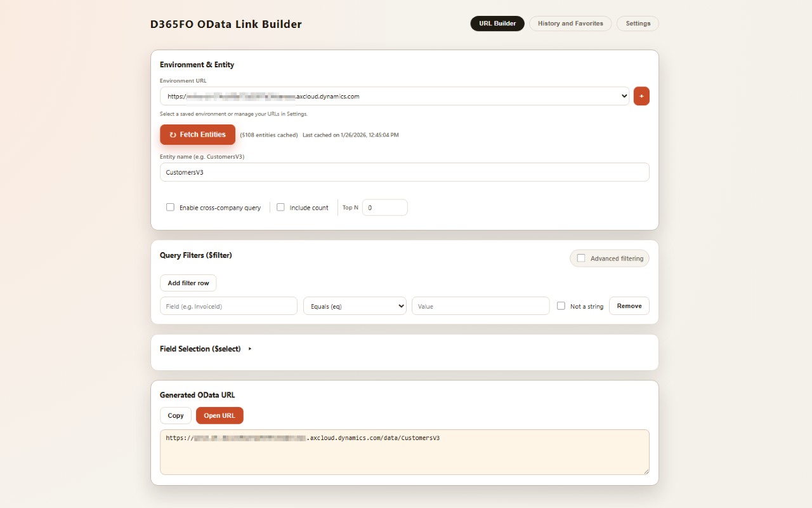Click the Fetch Entities refresh button
Image resolution: width=812 pixels, height=508 pixels.
click(197, 135)
